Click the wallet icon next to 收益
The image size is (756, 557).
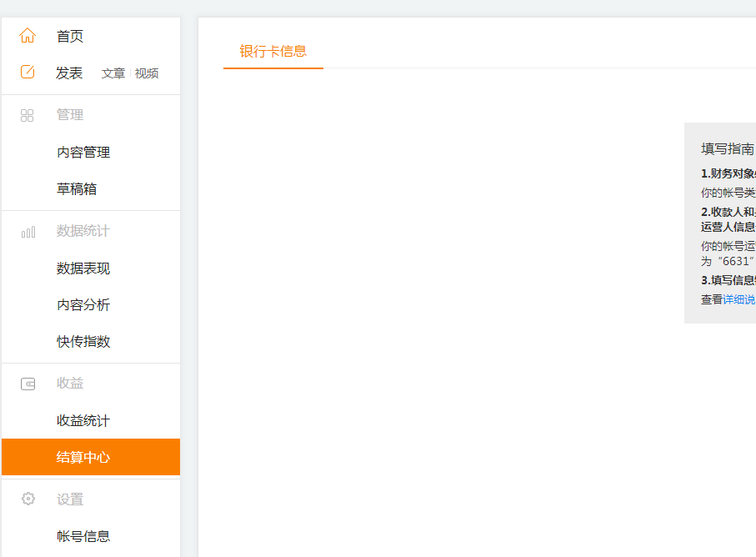tap(28, 384)
